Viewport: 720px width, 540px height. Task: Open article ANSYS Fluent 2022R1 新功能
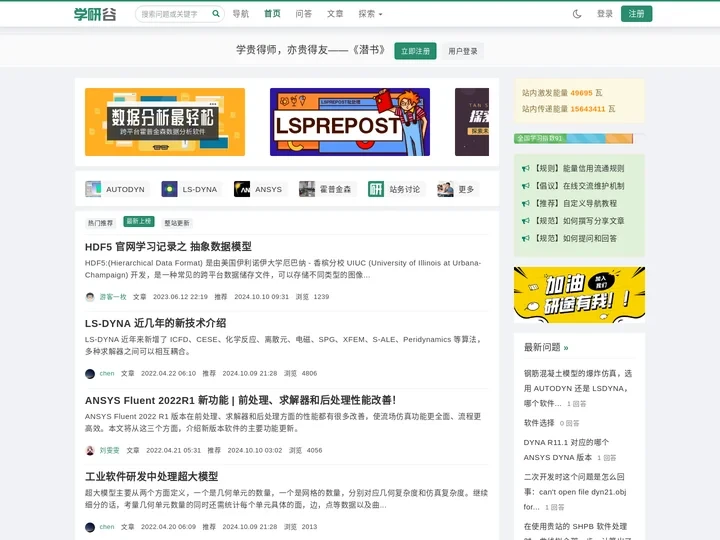tap(241, 400)
